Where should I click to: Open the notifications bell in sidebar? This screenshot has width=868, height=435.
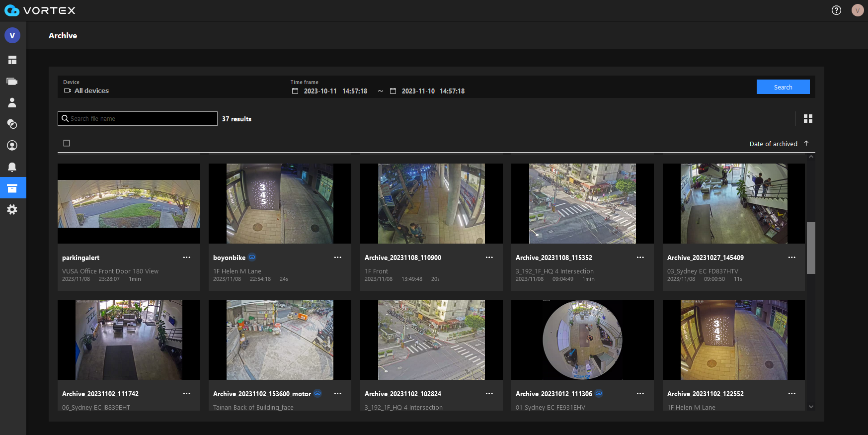pyautogui.click(x=12, y=167)
